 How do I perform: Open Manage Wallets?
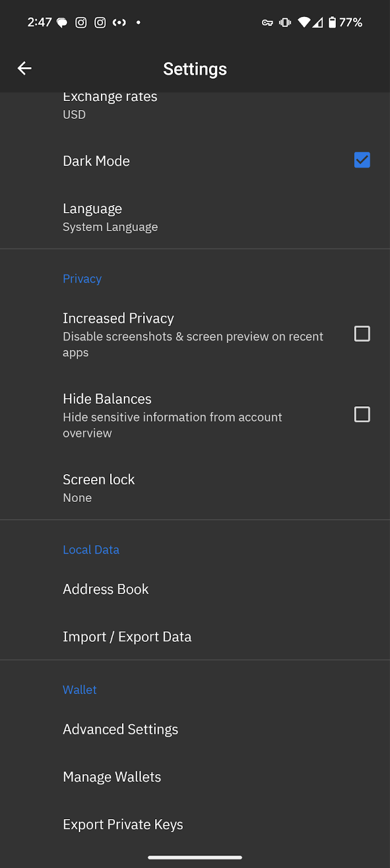pos(195,777)
